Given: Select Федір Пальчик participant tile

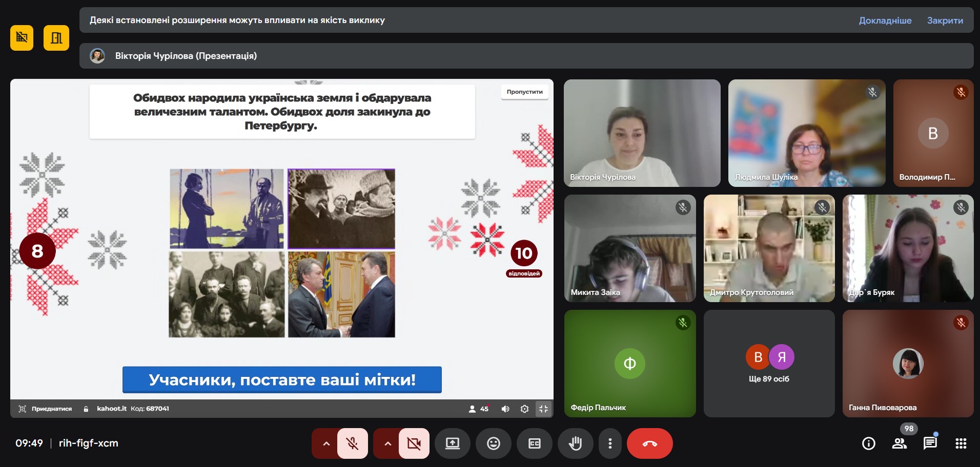Looking at the screenshot, I should [630, 364].
